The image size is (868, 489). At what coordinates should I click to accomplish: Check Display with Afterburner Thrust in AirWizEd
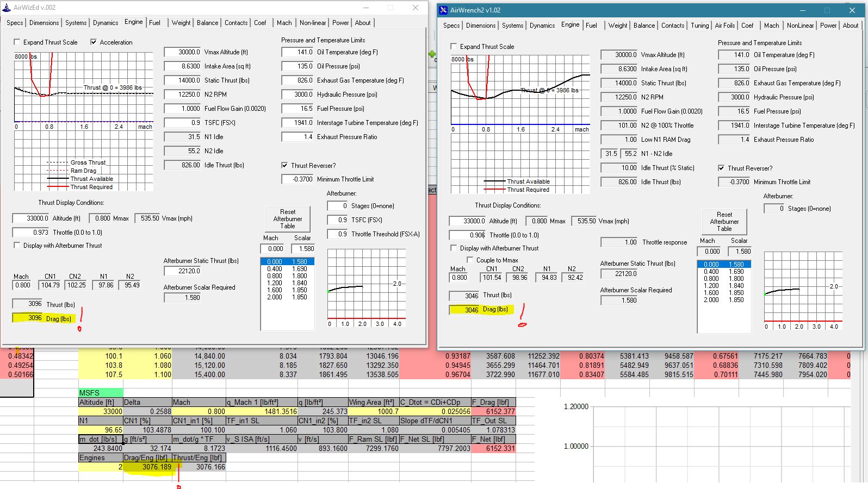tap(17, 245)
